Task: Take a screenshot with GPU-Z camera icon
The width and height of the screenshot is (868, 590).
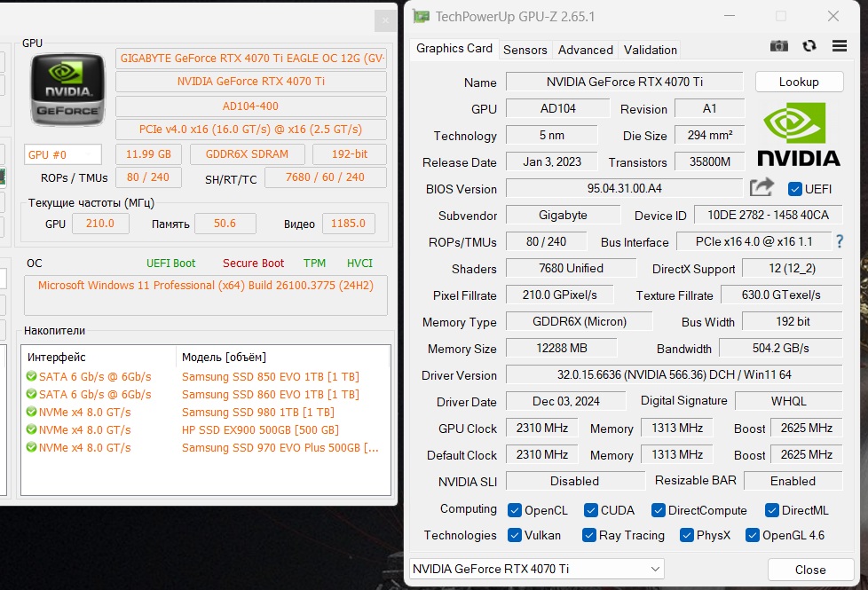Action: click(779, 46)
